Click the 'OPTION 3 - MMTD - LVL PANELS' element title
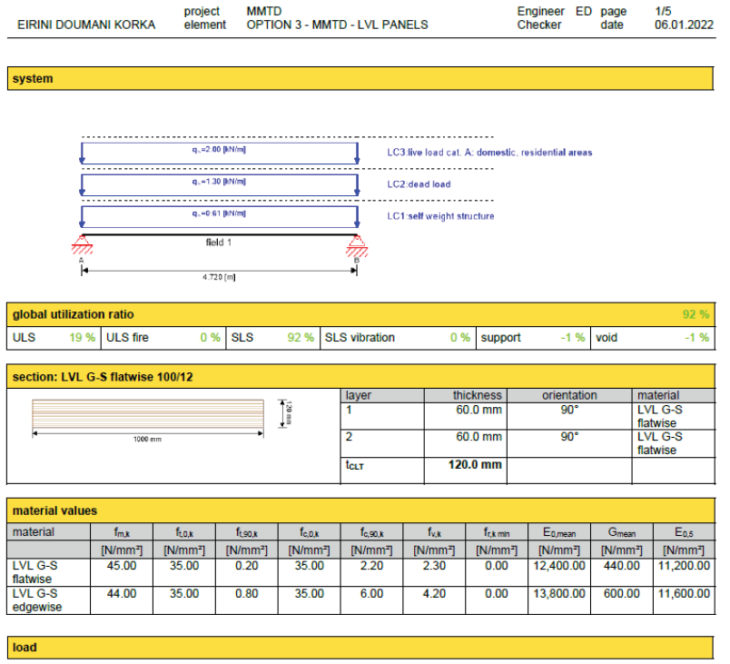Screen dimensions: 730x664 pyautogui.click(x=337, y=25)
